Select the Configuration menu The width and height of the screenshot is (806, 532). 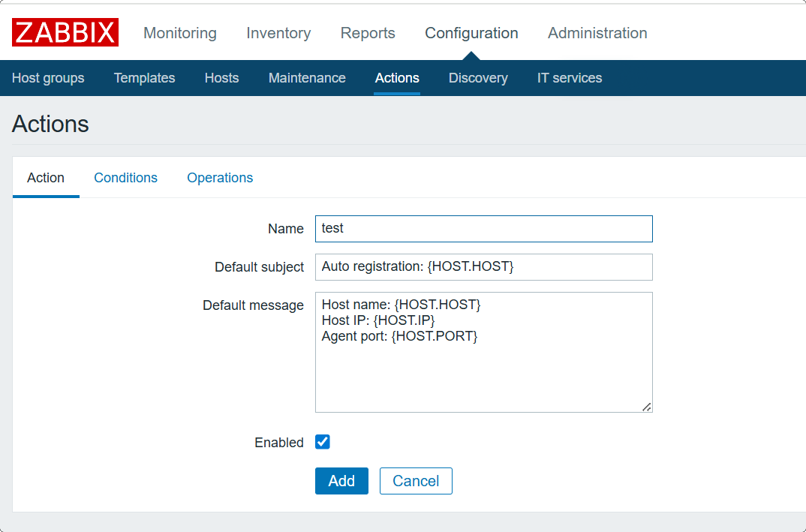[471, 33]
